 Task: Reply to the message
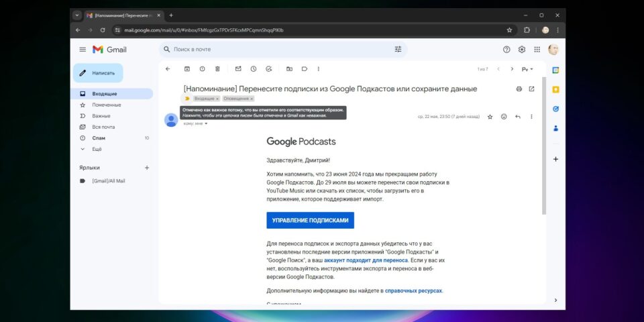tap(517, 117)
